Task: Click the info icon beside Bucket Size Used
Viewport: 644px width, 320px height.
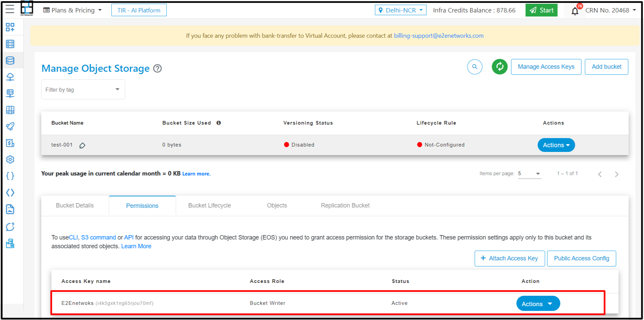Action: point(219,123)
